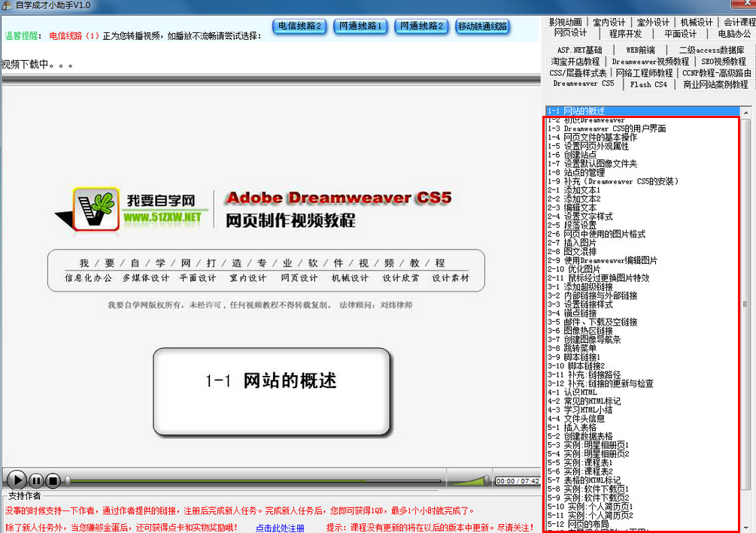Open the 淘宝开店教程 course tab
Image resolution: width=756 pixels, height=533 pixels.
pos(575,62)
